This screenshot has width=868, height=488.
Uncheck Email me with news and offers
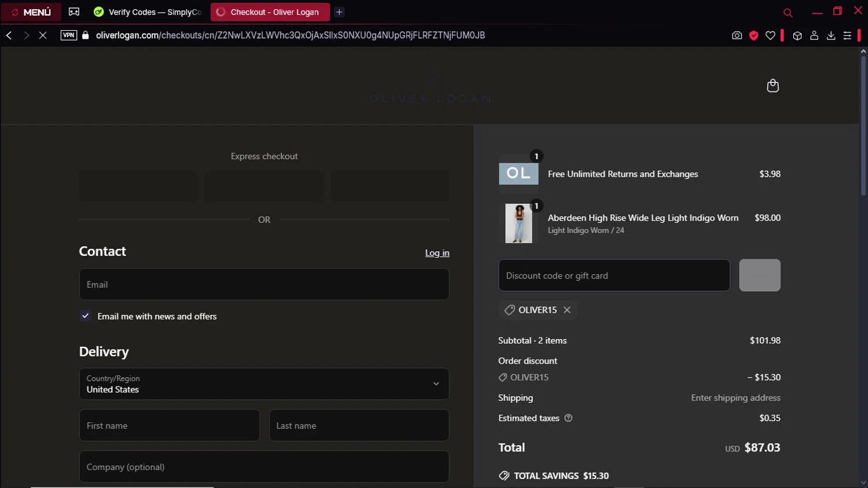coord(86,316)
